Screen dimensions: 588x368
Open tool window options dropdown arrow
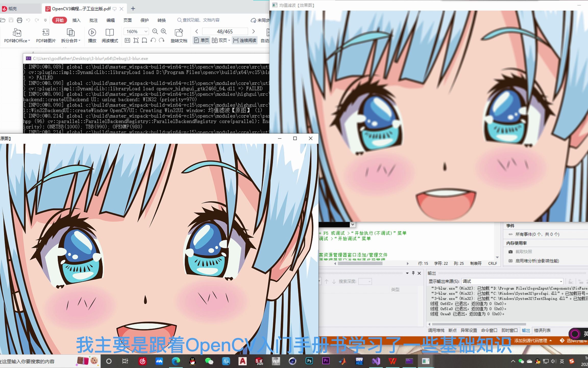click(407, 273)
